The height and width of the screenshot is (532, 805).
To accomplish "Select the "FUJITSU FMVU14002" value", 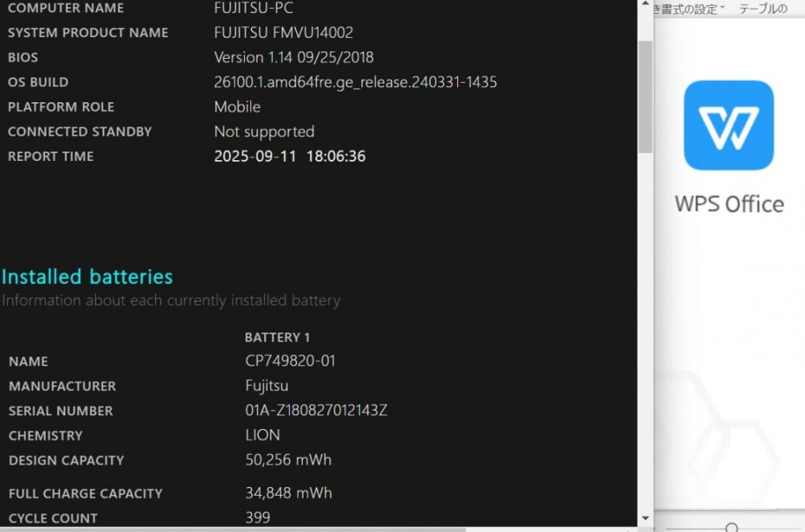I will click(283, 32).
